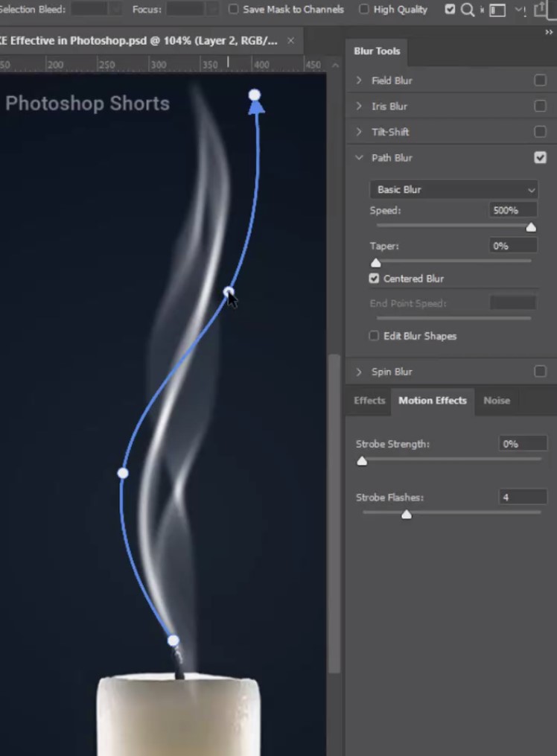The height and width of the screenshot is (756, 557).
Task: Click the Strobe Flashes: label
Action: pos(389,498)
